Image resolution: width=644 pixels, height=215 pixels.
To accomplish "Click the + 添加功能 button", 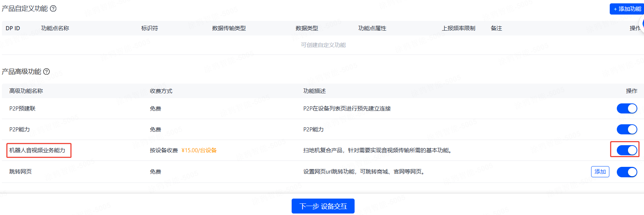I will point(627,9).
